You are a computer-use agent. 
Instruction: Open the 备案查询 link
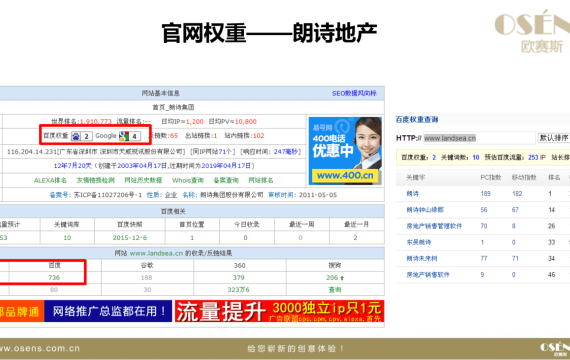point(226,180)
